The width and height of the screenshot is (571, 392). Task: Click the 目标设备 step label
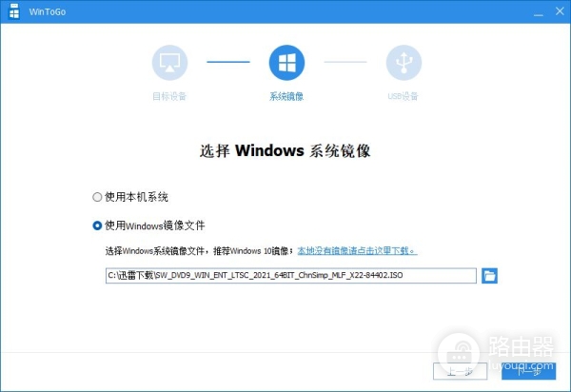(x=169, y=96)
